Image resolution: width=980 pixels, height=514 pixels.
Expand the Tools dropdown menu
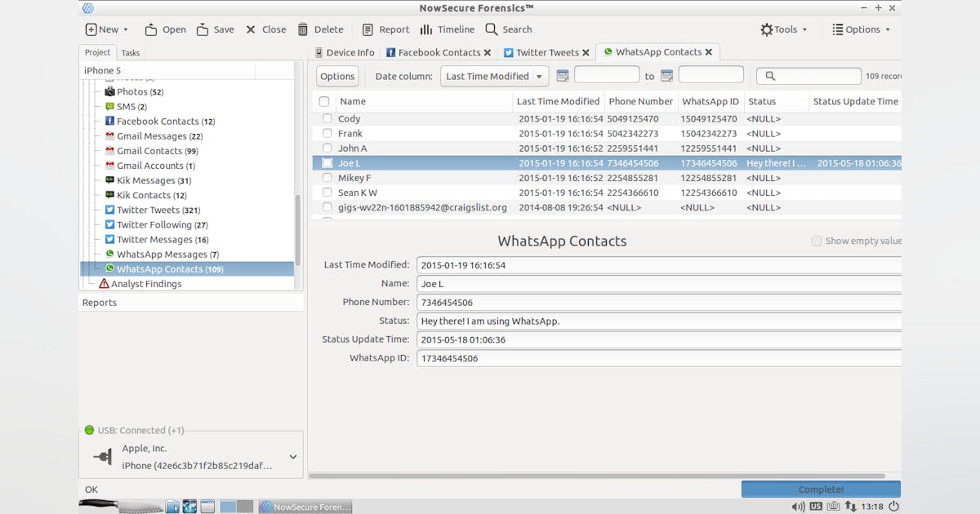pyautogui.click(x=784, y=29)
